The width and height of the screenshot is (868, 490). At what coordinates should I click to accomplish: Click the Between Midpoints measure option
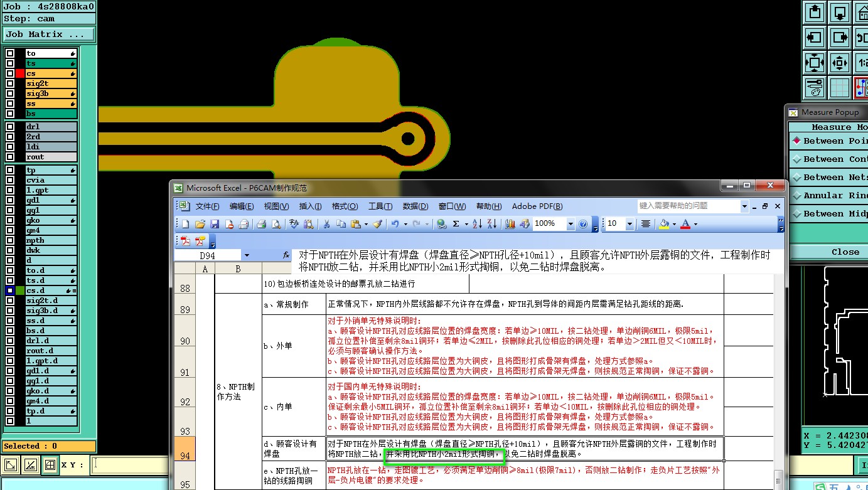[829, 214]
